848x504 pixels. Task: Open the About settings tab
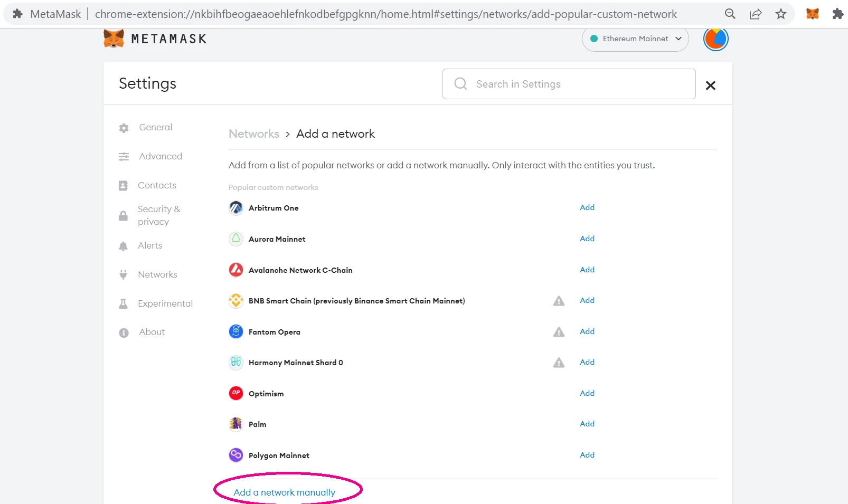(x=152, y=332)
